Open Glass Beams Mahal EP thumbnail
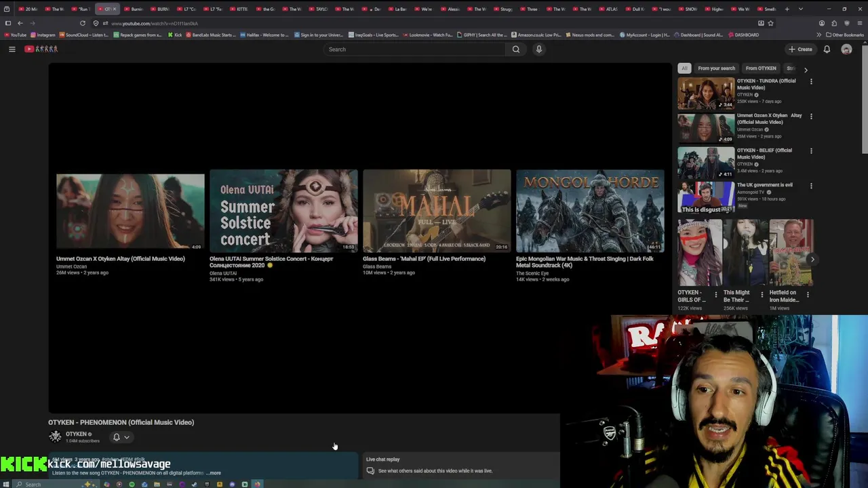This screenshot has height=488, width=868. click(437, 211)
